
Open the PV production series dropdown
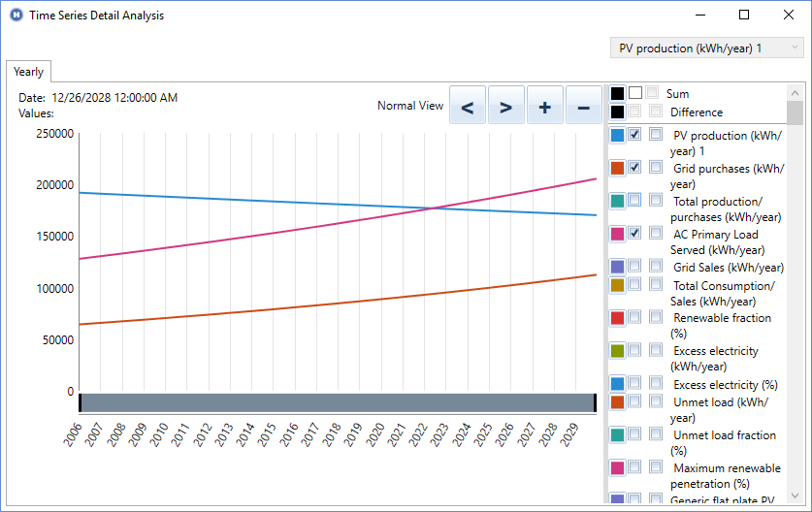click(x=707, y=48)
